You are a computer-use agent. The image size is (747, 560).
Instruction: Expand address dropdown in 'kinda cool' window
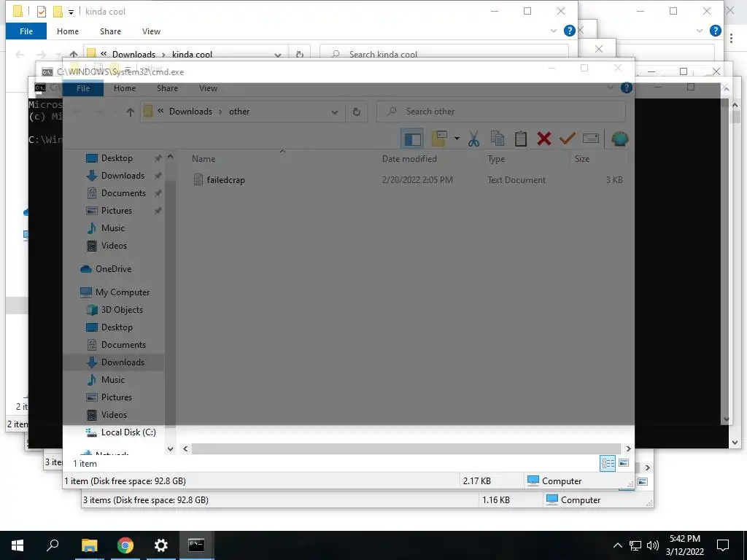point(278,54)
